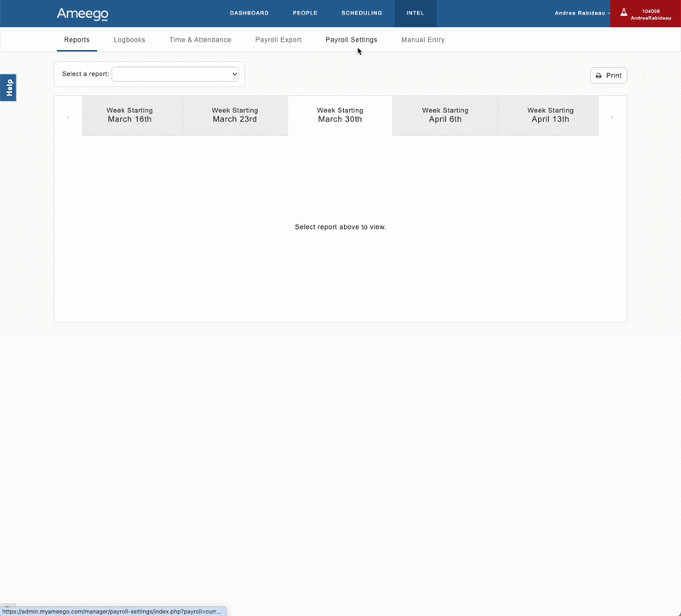Click the 'Select report above to view.' text
The width and height of the screenshot is (681, 616).
[x=340, y=226]
